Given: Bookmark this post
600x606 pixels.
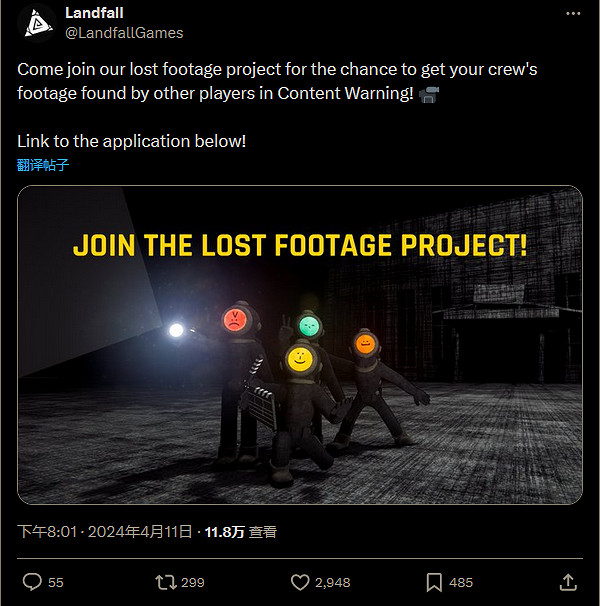Looking at the screenshot, I should point(434,581).
